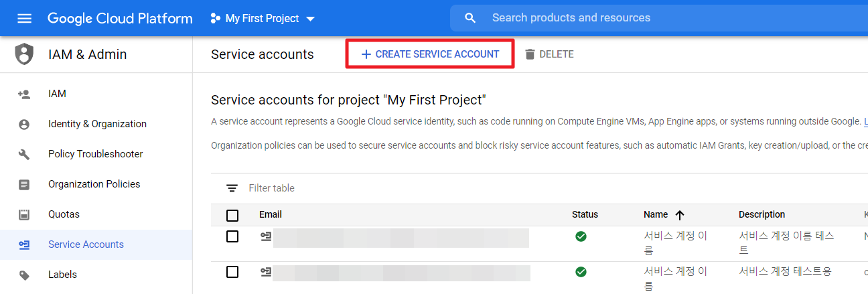Viewport: 868px width, 294px height.
Task: Click the search magnifier icon
Action: [x=470, y=18]
